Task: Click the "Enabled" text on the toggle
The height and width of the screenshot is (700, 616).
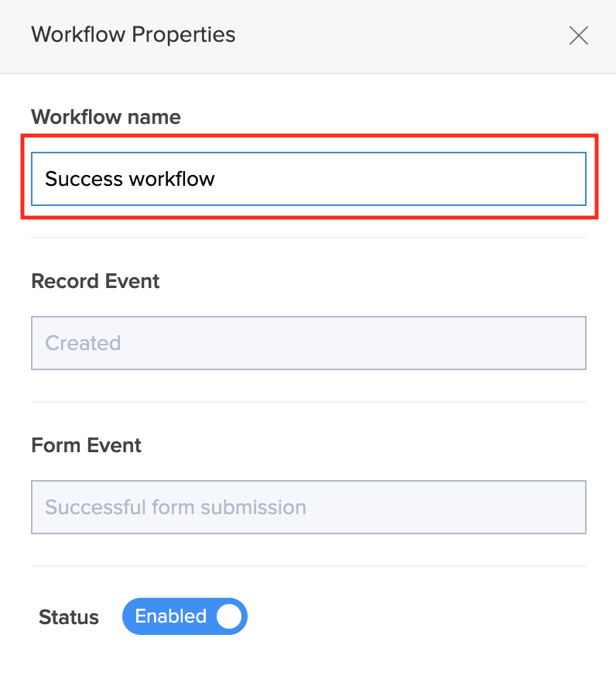Action: coord(170,616)
